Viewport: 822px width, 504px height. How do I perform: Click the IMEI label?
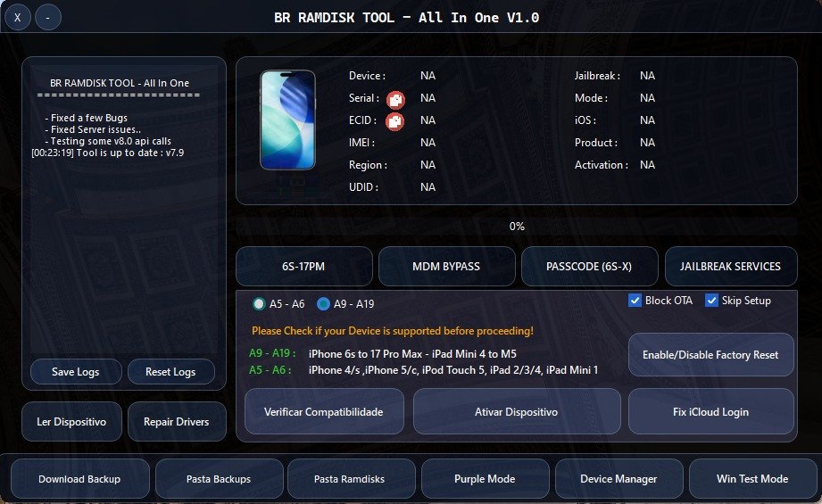pos(361,143)
